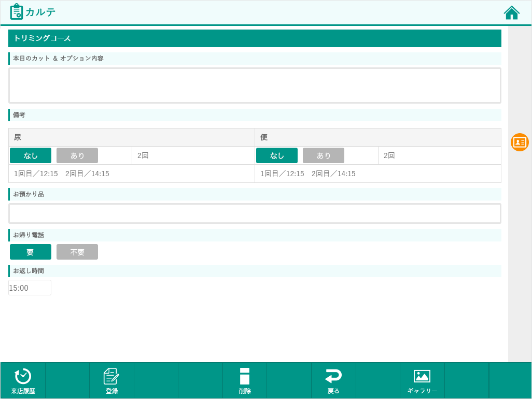Click 尿 times row 1回目／12:15

[x=132, y=174]
